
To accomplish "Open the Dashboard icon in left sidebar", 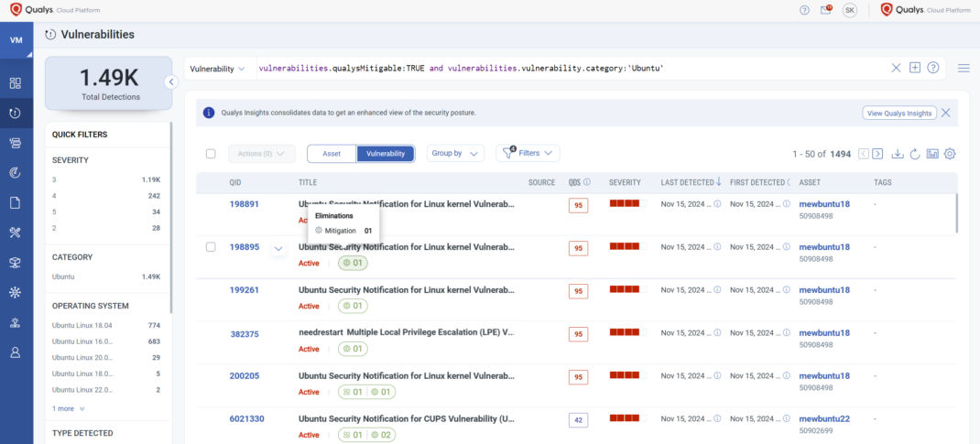I will (16, 82).
